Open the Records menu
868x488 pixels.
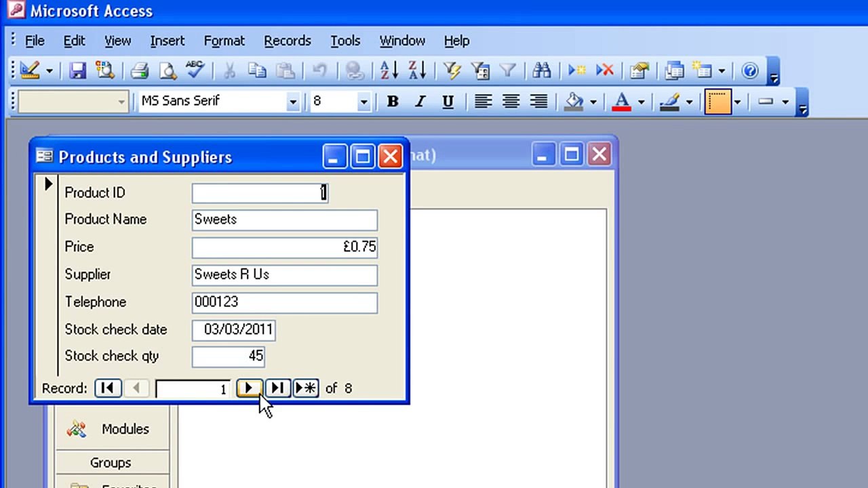[288, 41]
